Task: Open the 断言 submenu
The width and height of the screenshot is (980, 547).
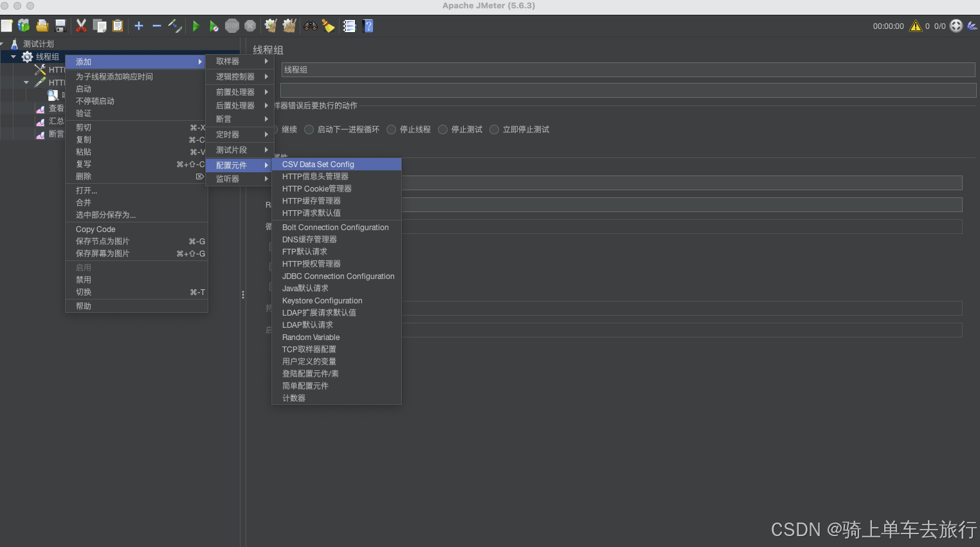Action: 239,119
